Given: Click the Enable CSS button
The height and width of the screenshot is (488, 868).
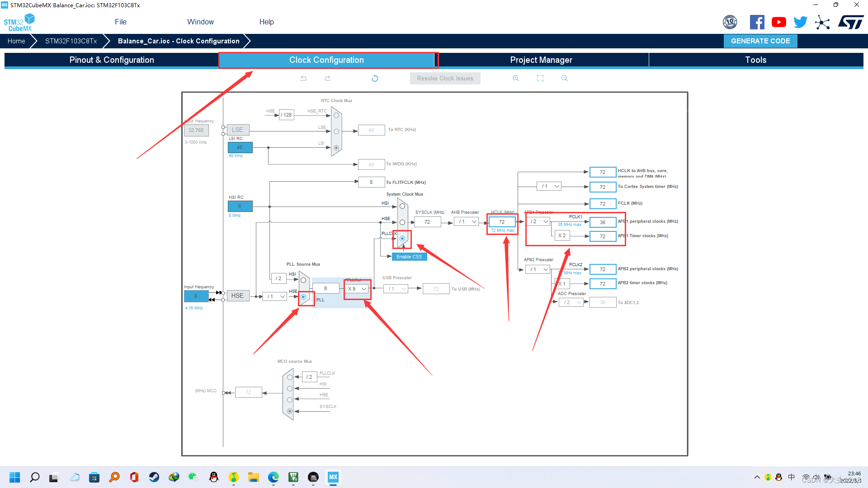Looking at the screenshot, I should click(409, 257).
